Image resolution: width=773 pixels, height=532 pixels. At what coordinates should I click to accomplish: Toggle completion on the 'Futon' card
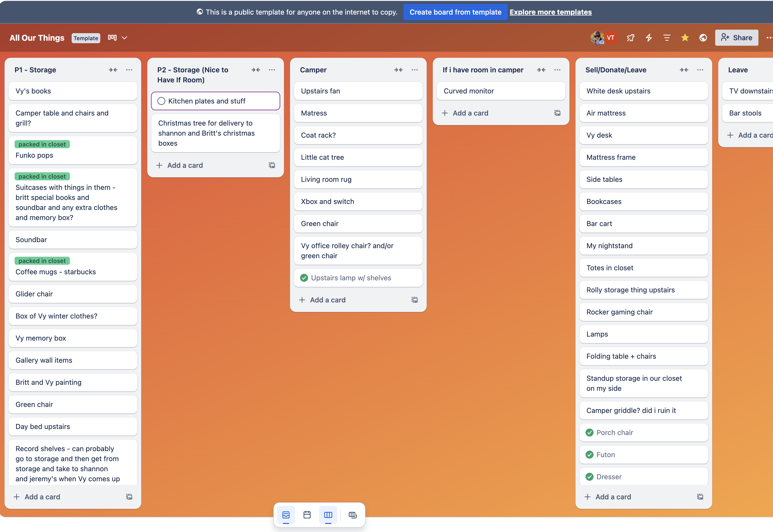(590, 454)
